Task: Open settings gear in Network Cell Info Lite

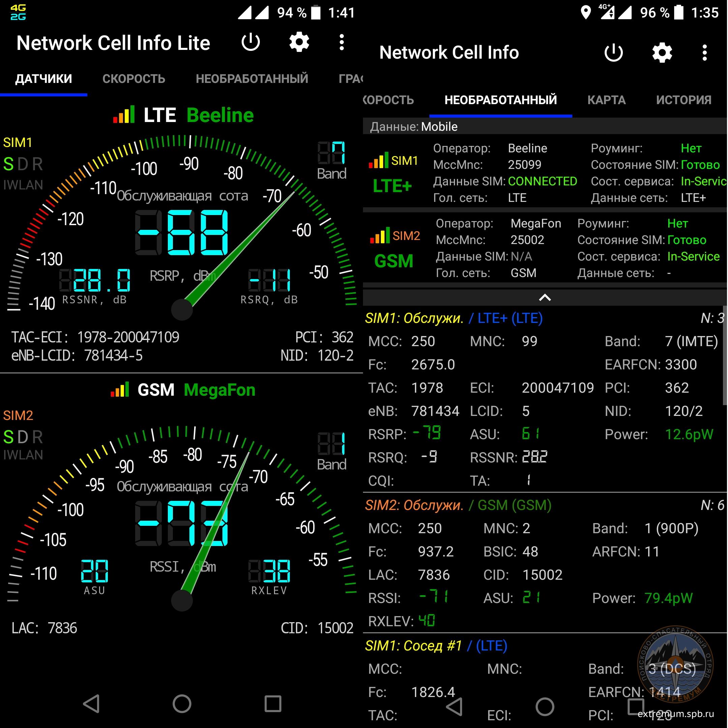Action: [299, 42]
